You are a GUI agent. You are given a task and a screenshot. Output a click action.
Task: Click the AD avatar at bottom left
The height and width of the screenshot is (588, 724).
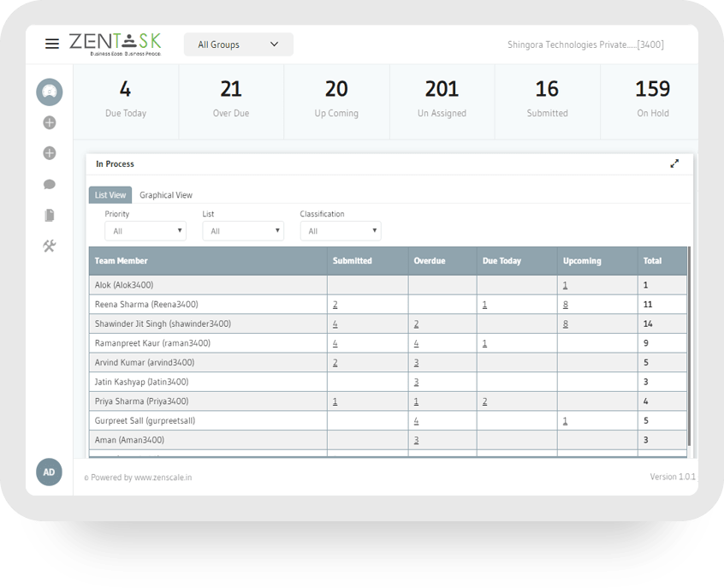49,472
